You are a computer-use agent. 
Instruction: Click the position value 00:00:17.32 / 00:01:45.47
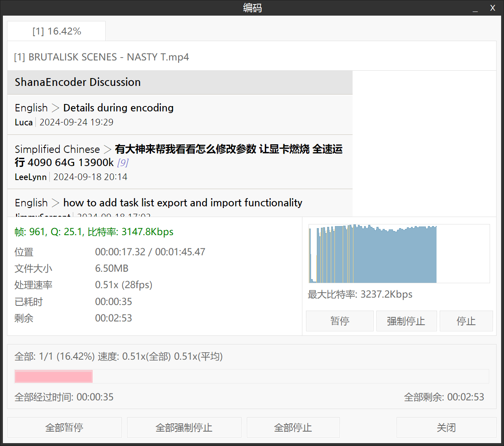[x=150, y=252]
